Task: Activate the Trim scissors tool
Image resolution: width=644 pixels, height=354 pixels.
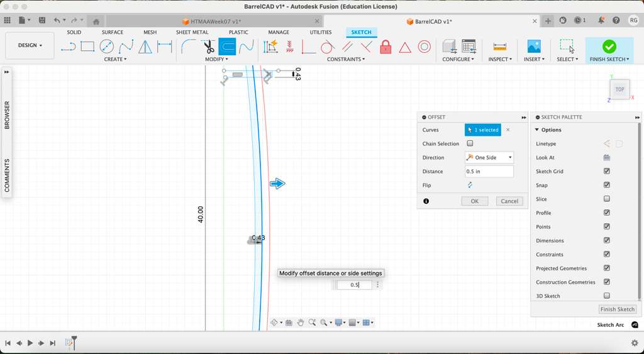Action: [208, 47]
